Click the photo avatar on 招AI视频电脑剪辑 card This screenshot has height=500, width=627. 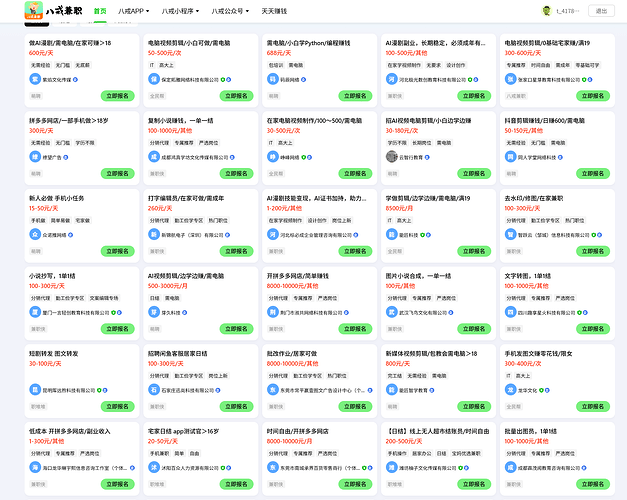click(x=391, y=157)
